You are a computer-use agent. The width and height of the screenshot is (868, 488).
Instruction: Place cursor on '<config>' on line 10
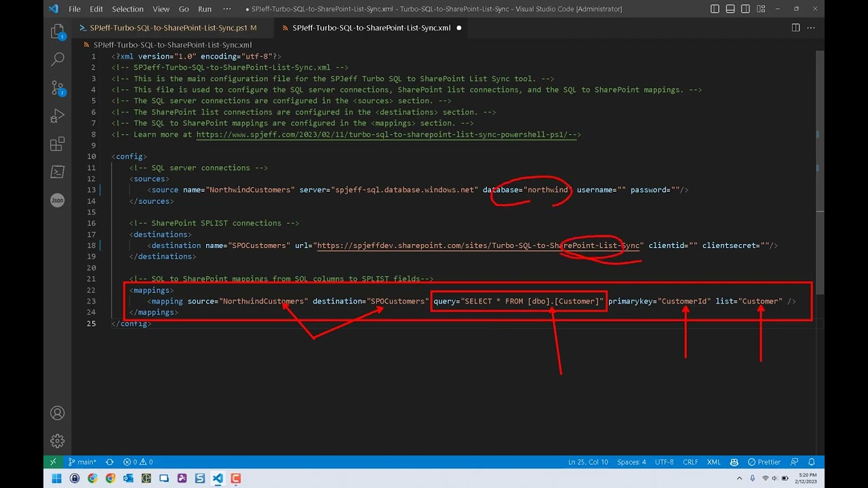click(x=129, y=157)
